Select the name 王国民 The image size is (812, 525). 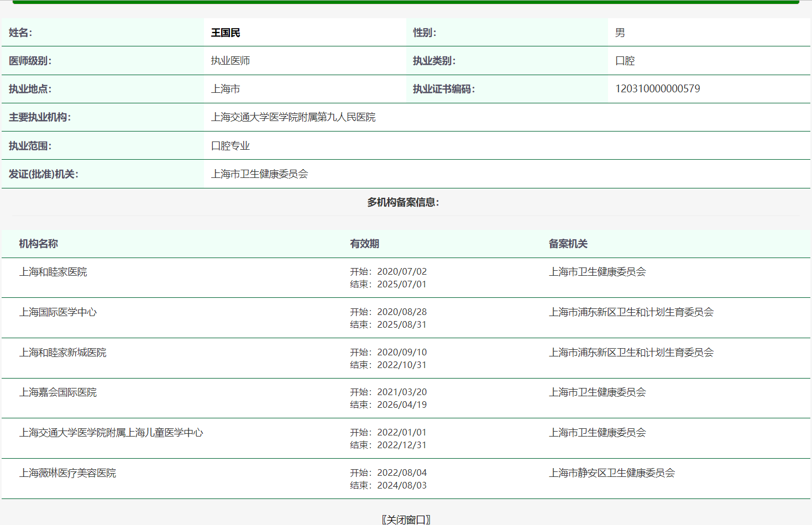click(226, 33)
